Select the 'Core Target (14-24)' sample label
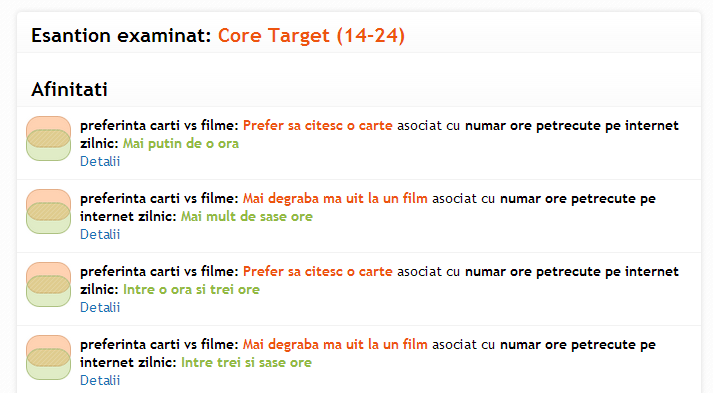Image resolution: width=713 pixels, height=393 pixels. coord(311,35)
